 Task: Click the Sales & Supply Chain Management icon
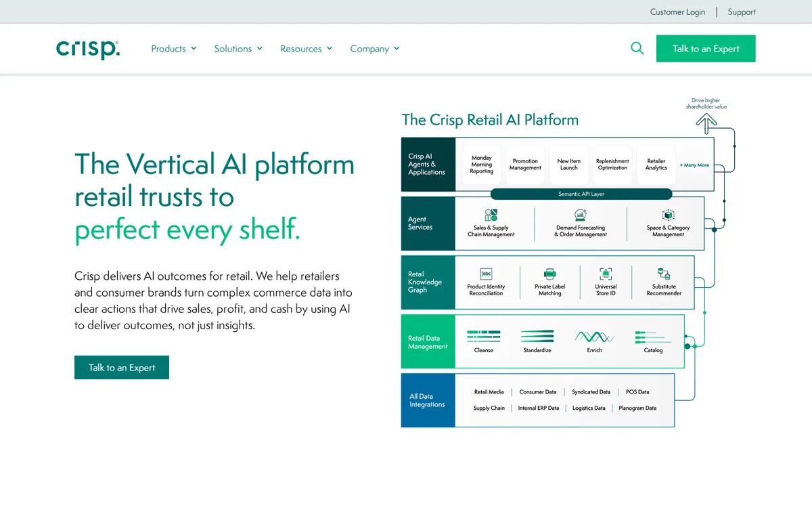pyautogui.click(x=491, y=215)
